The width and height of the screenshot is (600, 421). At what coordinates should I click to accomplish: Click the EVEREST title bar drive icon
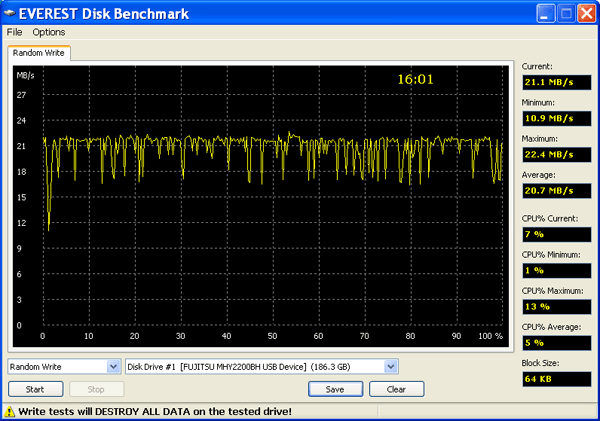(9, 13)
